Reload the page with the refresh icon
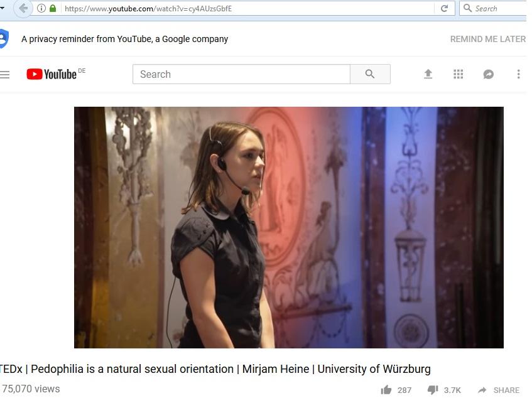This screenshot has height=398, width=532. tap(444, 9)
